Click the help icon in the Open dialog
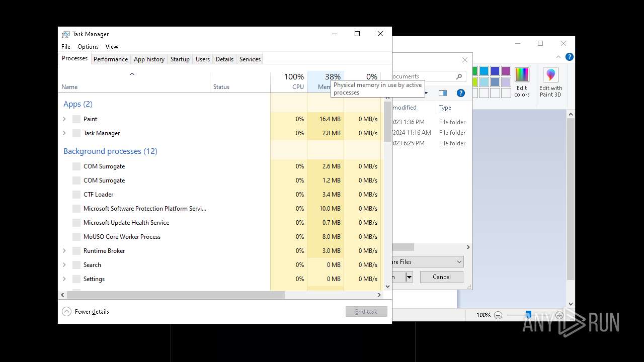The height and width of the screenshot is (362, 644). tap(460, 93)
